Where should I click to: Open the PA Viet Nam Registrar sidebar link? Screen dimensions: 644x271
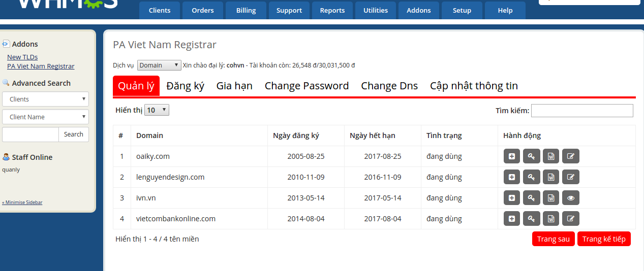pyautogui.click(x=41, y=66)
